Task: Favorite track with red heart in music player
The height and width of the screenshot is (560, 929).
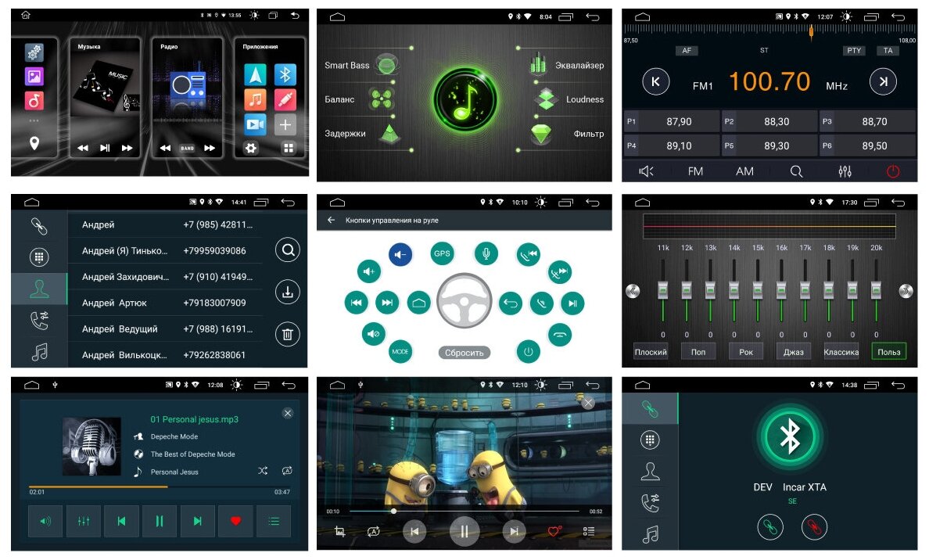Action: [x=235, y=521]
